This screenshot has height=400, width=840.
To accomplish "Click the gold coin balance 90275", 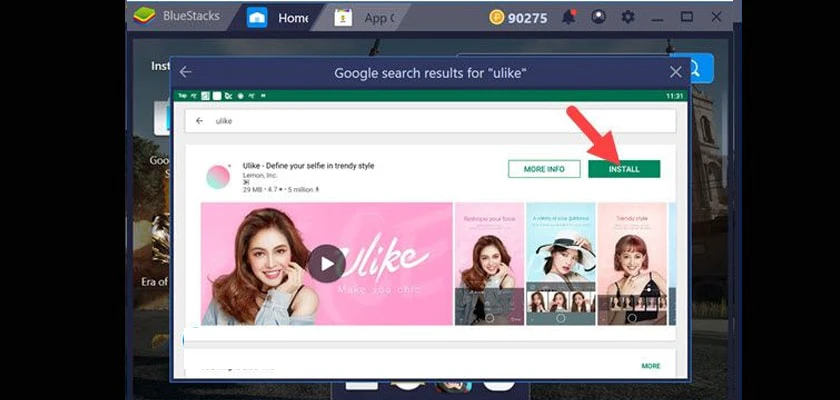I will [x=518, y=18].
